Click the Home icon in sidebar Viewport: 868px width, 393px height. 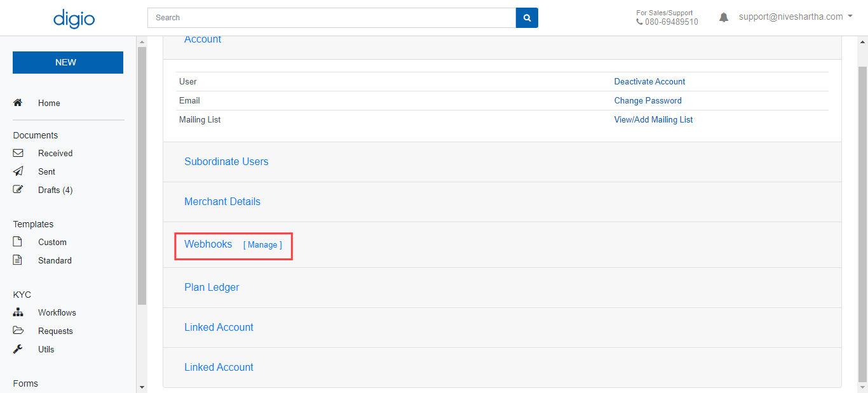click(x=18, y=103)
